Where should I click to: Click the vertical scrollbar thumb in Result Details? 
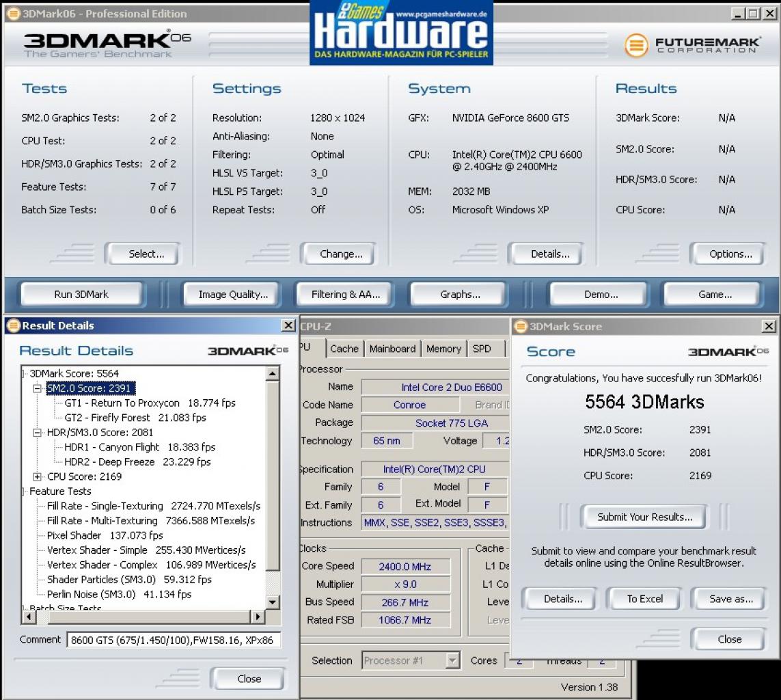[273, 475]
